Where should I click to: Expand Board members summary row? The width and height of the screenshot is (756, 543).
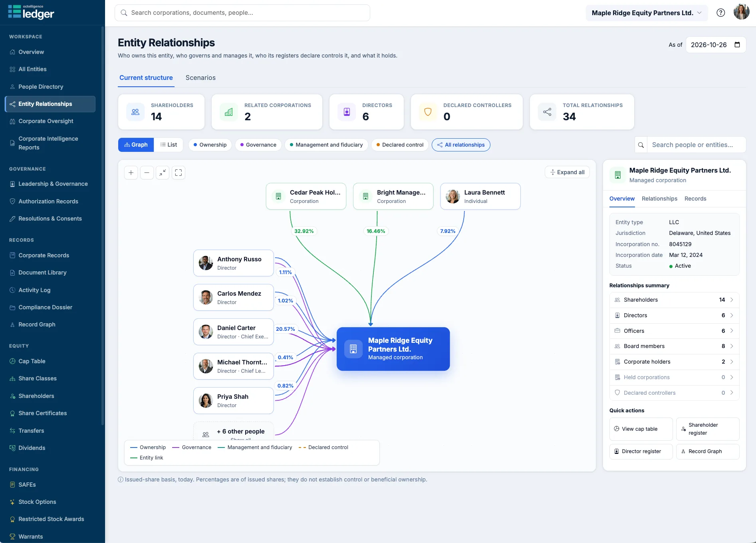tap(674, 346)
